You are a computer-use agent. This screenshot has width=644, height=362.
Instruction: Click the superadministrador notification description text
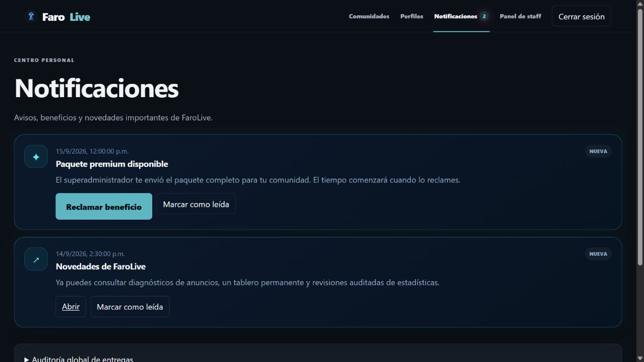point(258,179)
